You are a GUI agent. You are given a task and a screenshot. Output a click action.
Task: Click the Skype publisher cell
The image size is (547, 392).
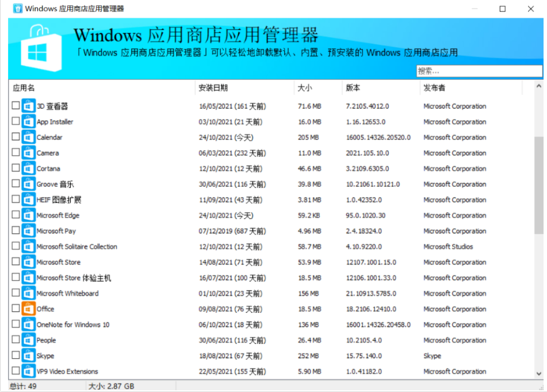(432, 356)
